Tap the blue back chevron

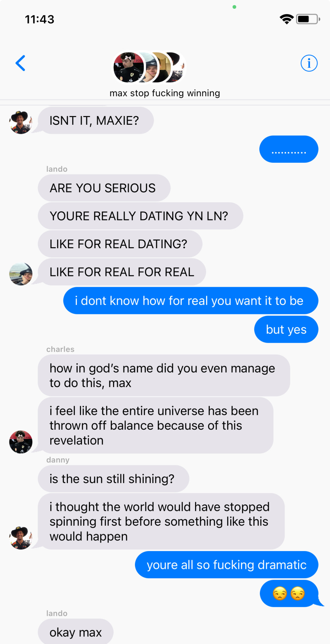(x=20, y=63)
